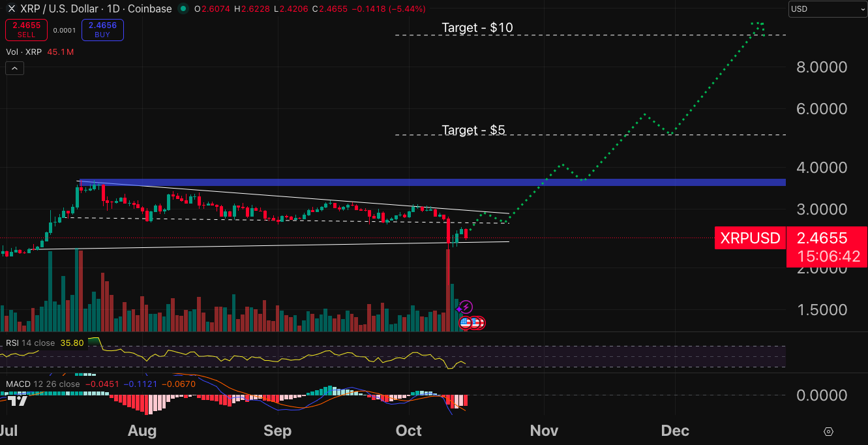Click the green market status dot
The height and width of the screenshot is (445, 868).
click(x=183, y=9)
